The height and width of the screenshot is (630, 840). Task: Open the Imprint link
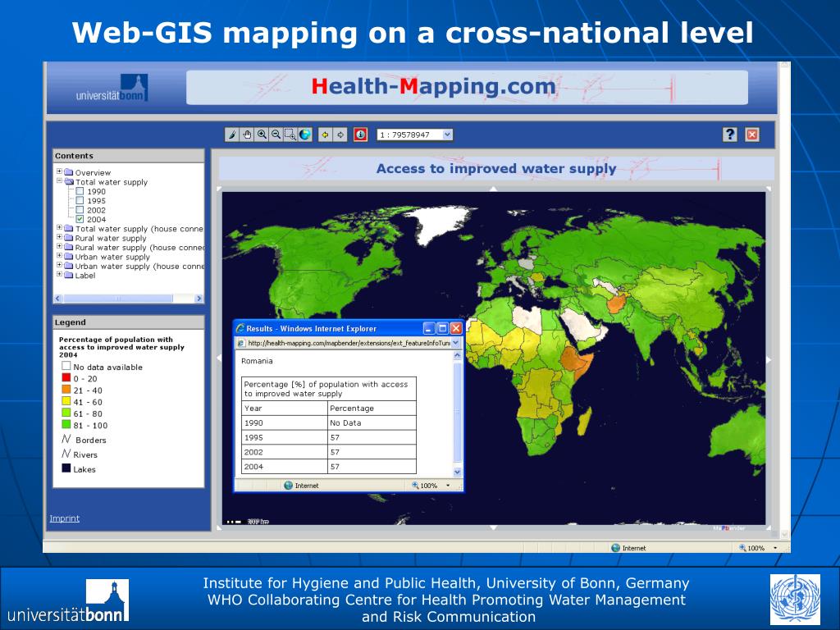64,518
